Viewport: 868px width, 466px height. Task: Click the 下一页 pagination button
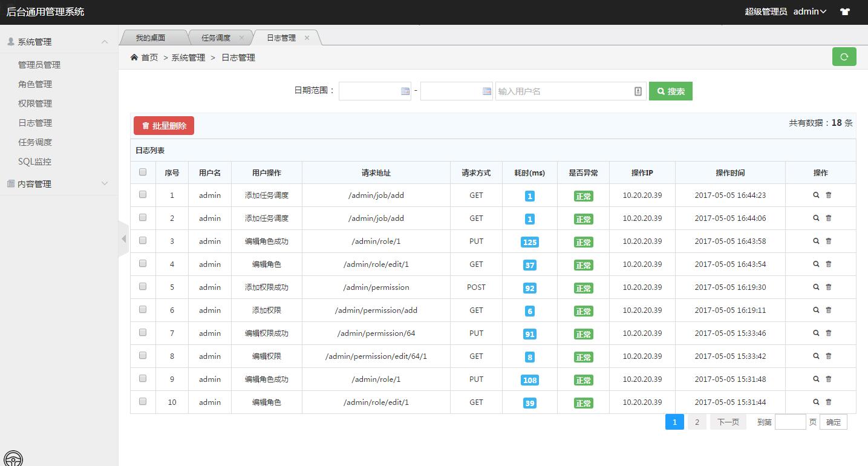[728, 422]
